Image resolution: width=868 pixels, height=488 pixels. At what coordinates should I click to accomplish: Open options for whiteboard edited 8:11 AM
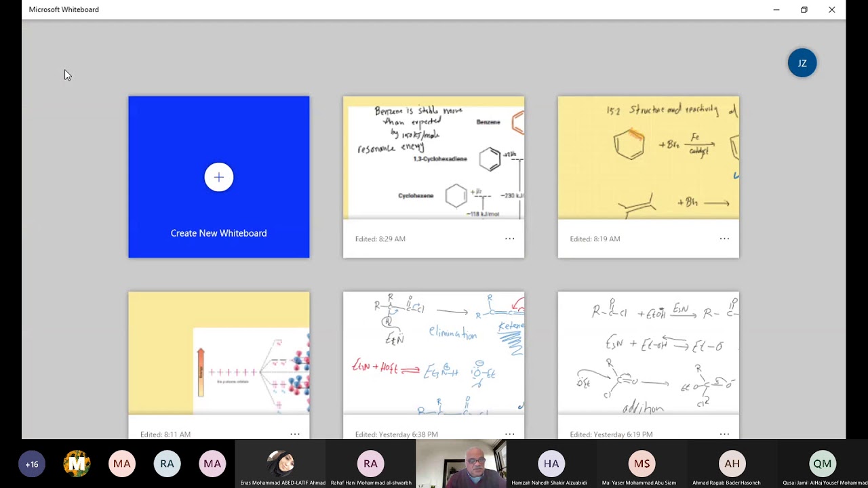tap(295, 434)
